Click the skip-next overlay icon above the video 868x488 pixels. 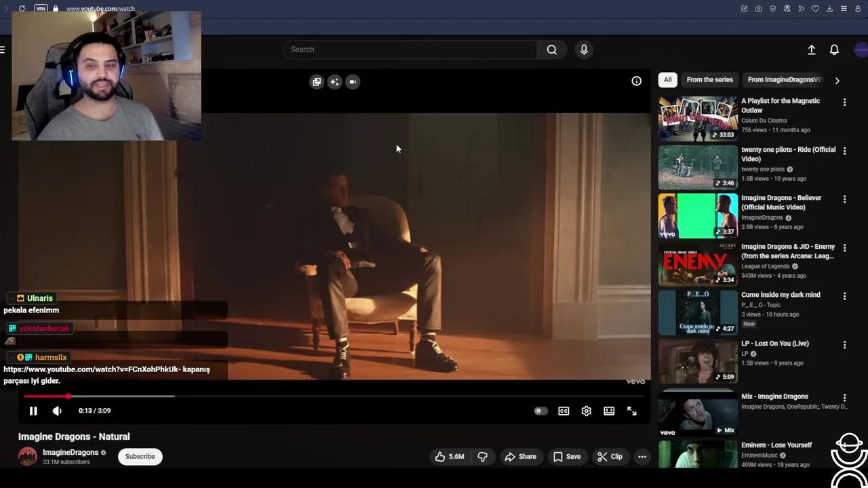[x=352, y=81]
